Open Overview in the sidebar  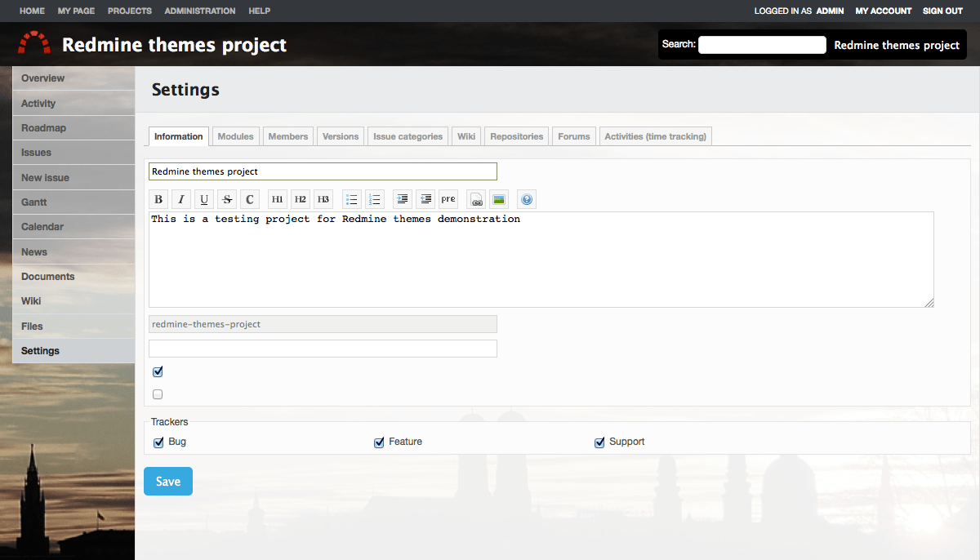(x=73, y=78)
